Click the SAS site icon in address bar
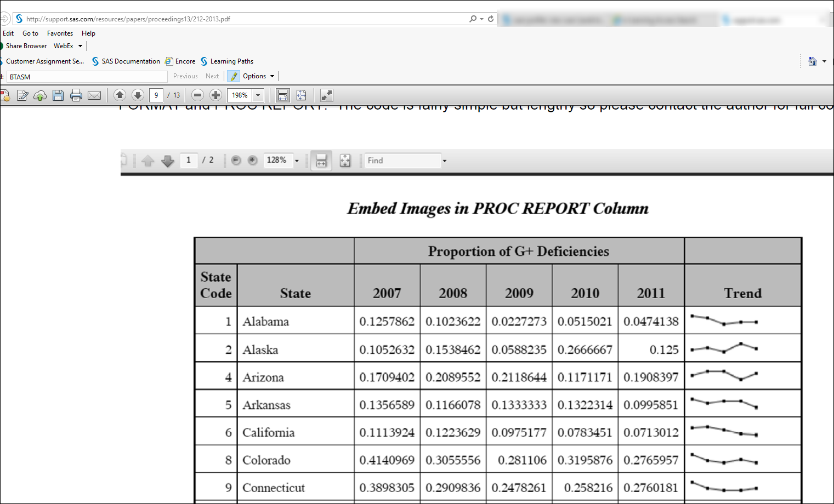The height and width of the screenshot is (504, 834). [19, 19]
